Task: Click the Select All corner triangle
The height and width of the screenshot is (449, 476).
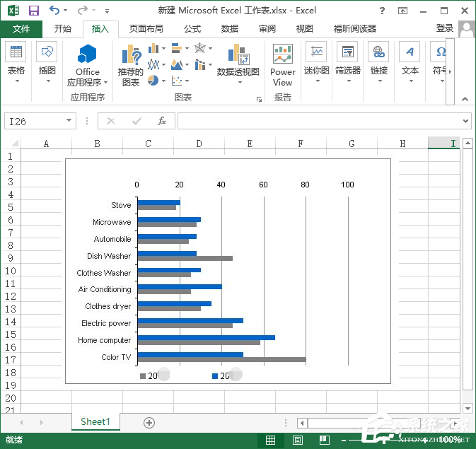Action: coord(14,143)
